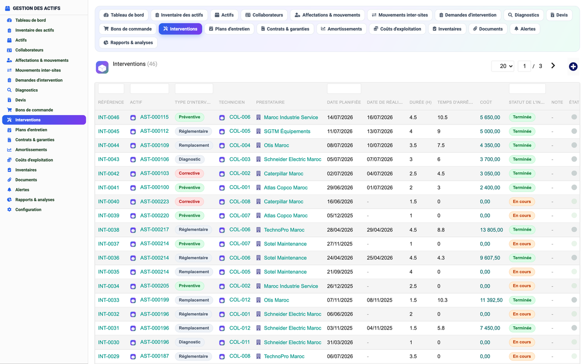Click the page number field showing 1
588x364 pixels.
point(524,66)
